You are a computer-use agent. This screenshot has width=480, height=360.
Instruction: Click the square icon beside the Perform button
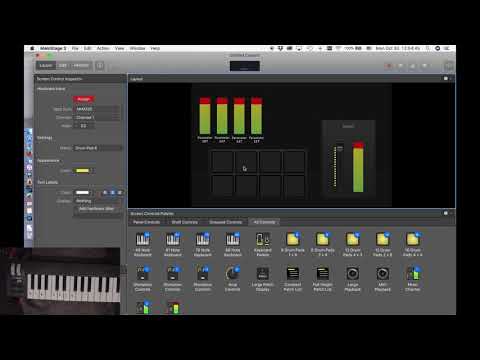tap(100, 66)
